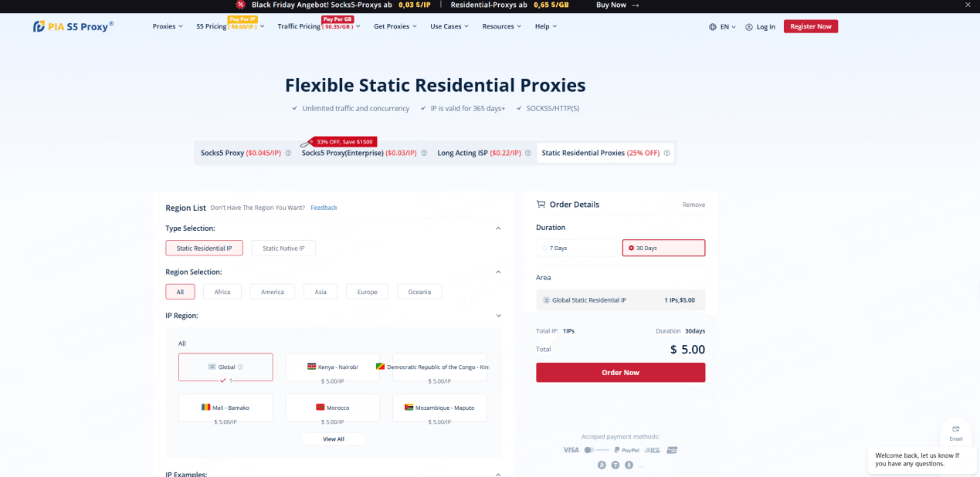Switch to Socks5 Proxy(Enterprise) tab
This screenshot has width=980, height=477.
click(358, 153)
